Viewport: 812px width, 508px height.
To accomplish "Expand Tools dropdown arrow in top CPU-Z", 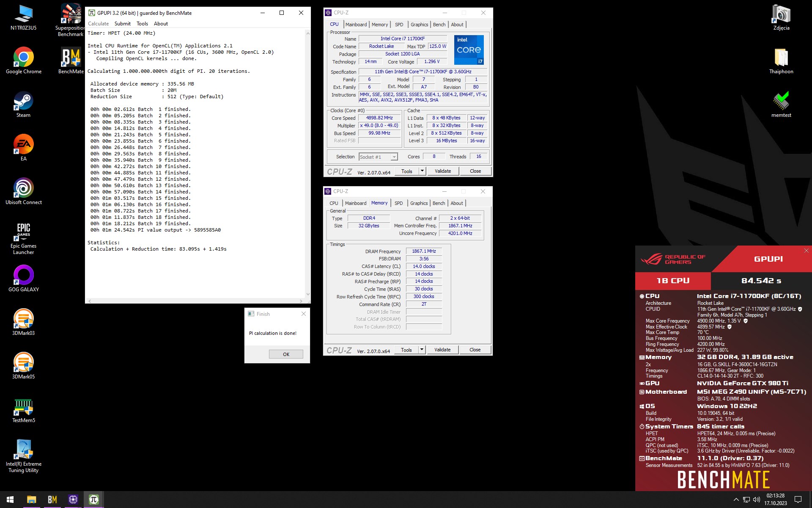I will click(x=422, y=171).
